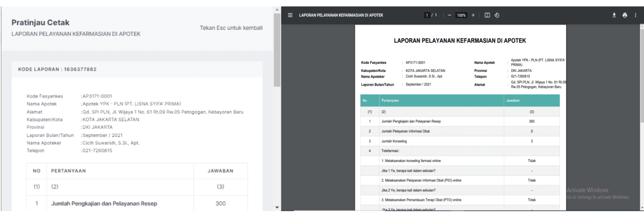Image resolution: width=644 pixels, height=216 pixels.
Task: Click the PDF title in the viewer toolbar
Action: 341,15
